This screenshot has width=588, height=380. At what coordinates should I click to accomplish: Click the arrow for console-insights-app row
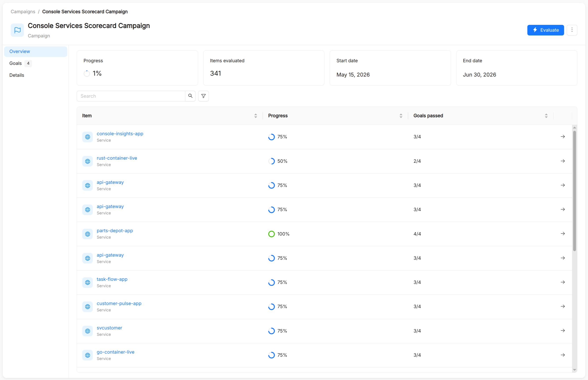pyautogui.click(x=562, y=137)
